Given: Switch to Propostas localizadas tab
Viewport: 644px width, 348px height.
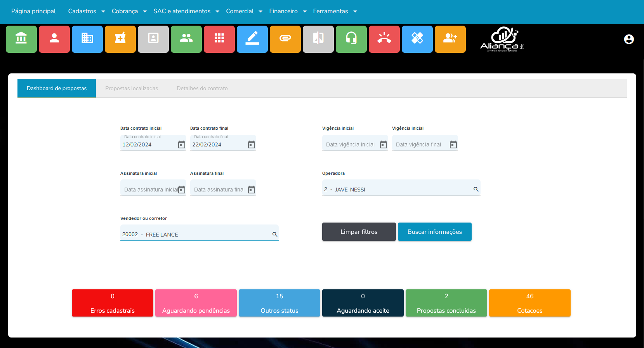Looking at the screenshot, I should tap(132, 89).
